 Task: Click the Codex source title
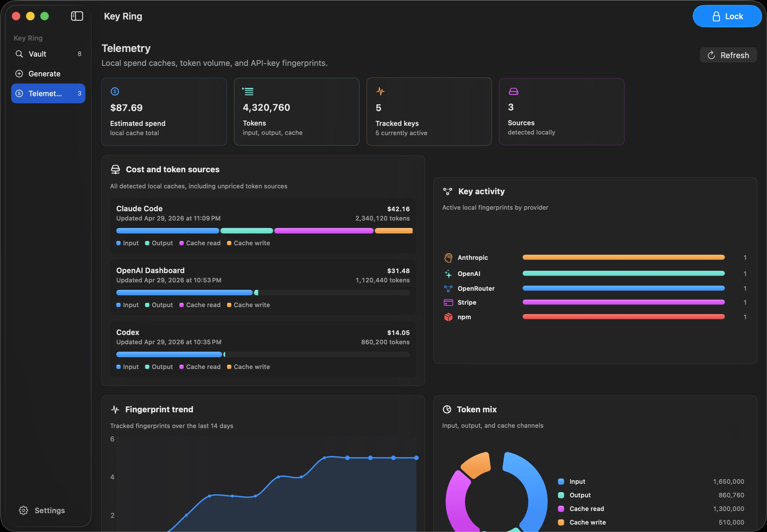pos(128,332)
